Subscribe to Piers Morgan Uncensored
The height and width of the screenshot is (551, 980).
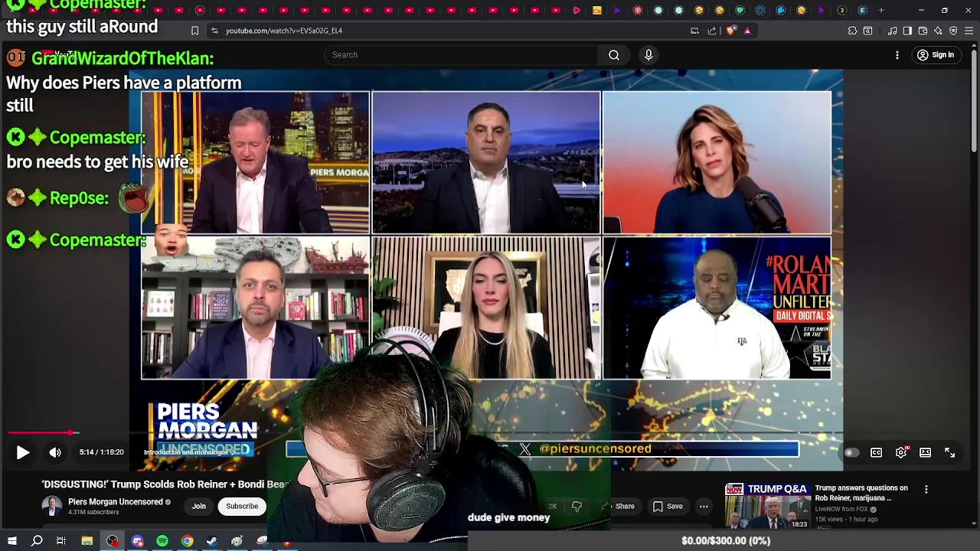pos(242,507)
